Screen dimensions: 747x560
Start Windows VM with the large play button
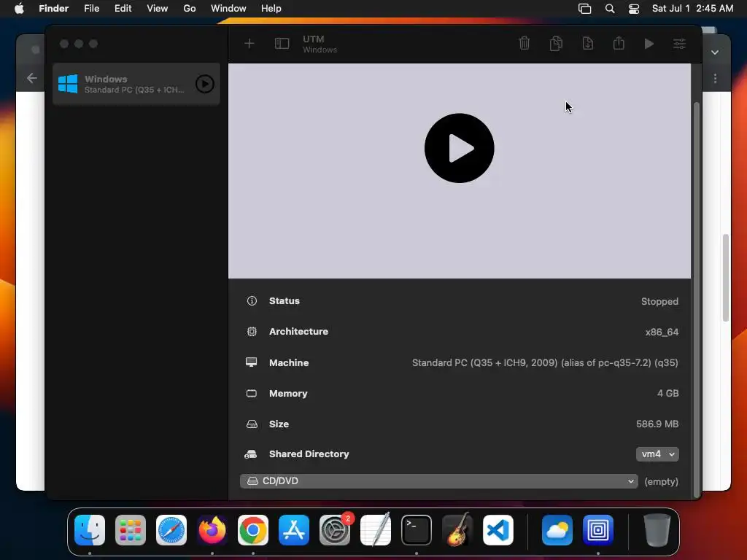click(x=460, y=148)
